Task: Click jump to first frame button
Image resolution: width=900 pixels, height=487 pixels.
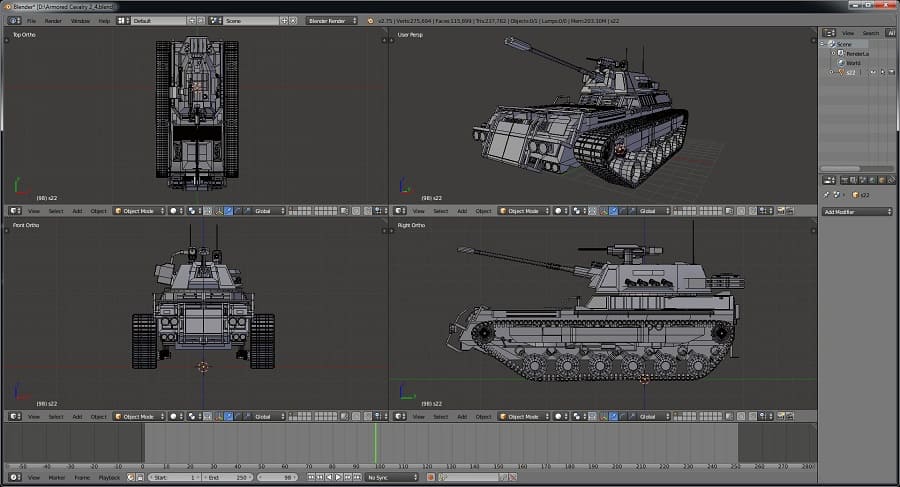Action: 311,478
